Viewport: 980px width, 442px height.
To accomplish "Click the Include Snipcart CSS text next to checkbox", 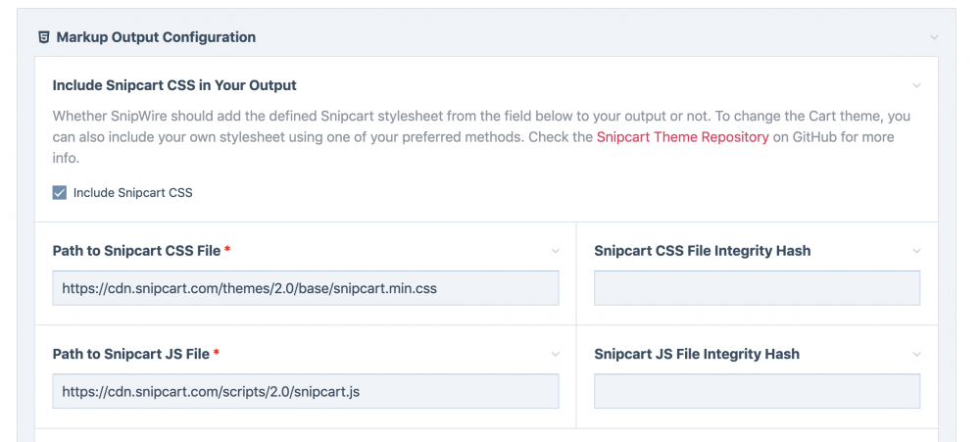I will pyautogui.click(x=132, y=193).
